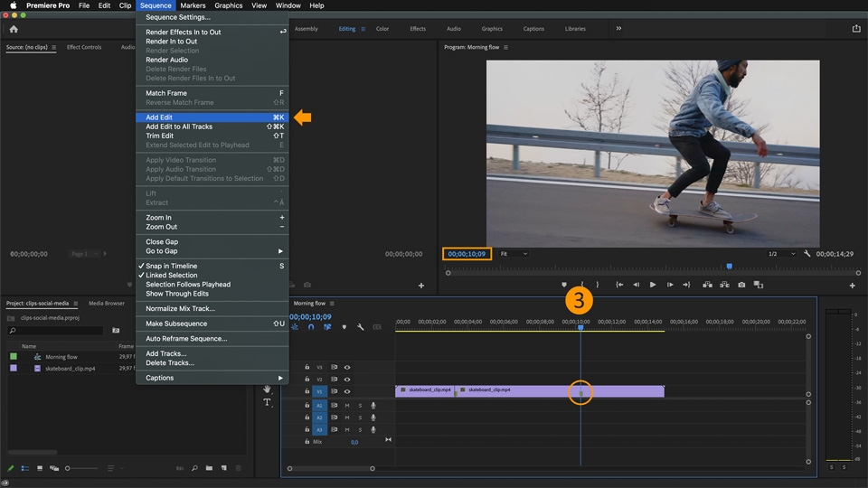Hide track V2 with its eye icon

(x=347, y=380)
